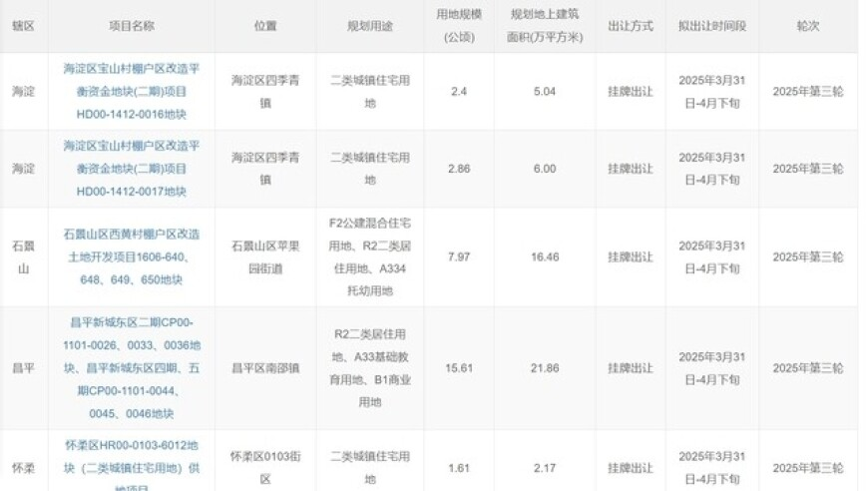Select the building area value 2.17
Viewport: 868px width, 491px height.
pos(545,468)
